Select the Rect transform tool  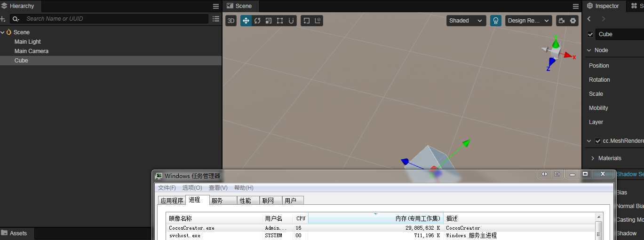(280, 21)
